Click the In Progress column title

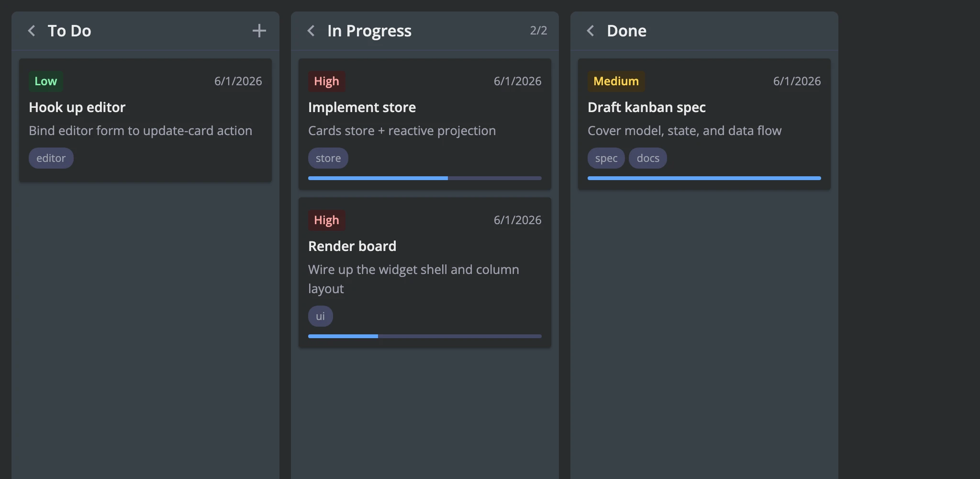click(x=369, y=31)
